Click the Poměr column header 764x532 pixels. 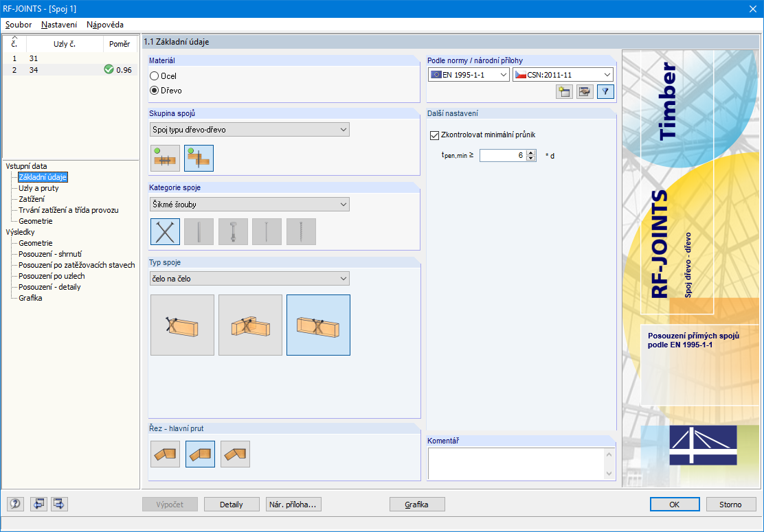pyautogui.click(x=120, y=44)
